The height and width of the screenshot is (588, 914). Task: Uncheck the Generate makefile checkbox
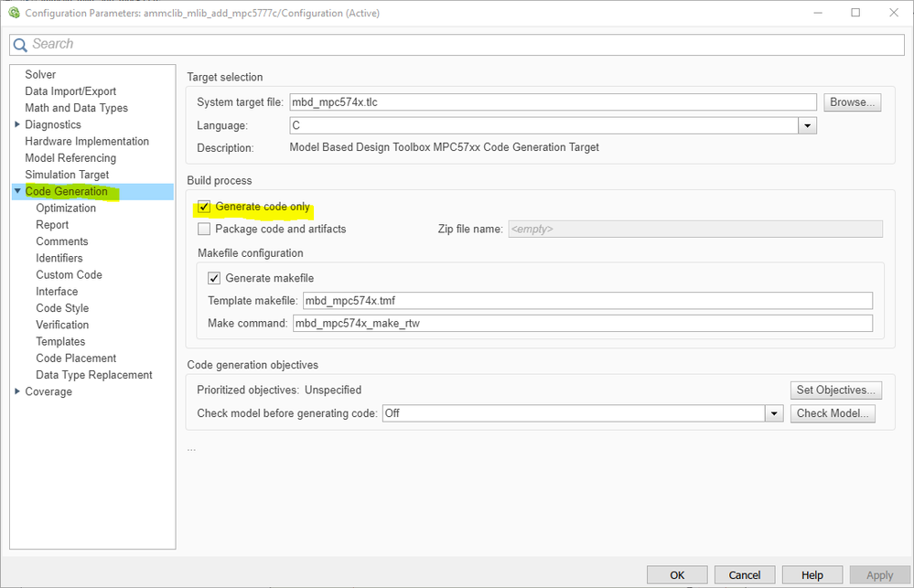click(214, 278)
